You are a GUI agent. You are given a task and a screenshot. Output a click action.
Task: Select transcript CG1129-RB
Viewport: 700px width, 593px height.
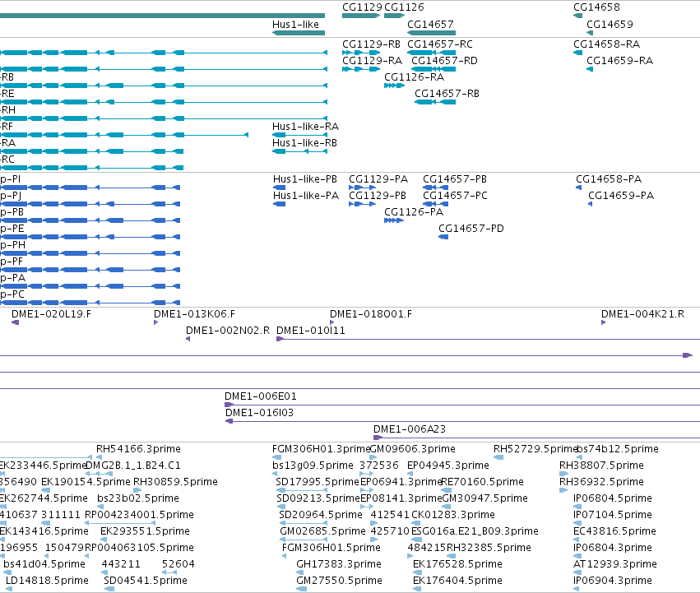pyautogui.click(x=372, y=44)
